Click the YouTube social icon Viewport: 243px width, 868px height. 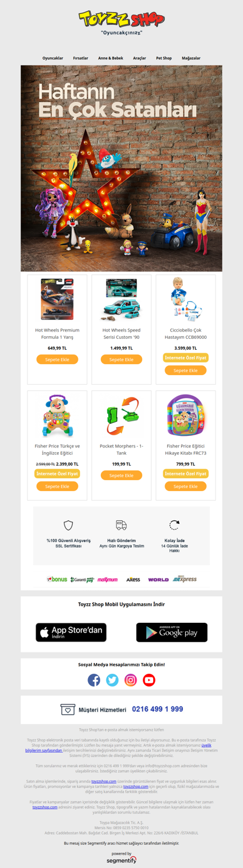(149, 680)
